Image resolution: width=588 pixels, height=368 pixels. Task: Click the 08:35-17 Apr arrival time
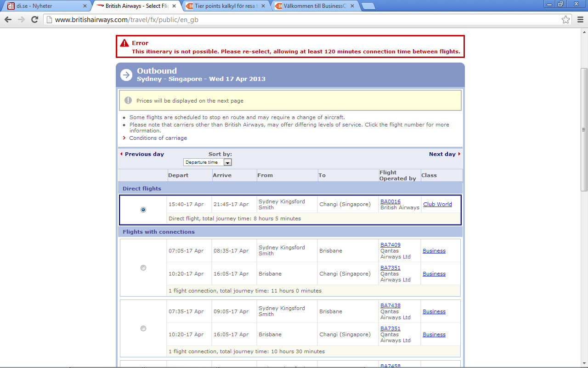231,251
